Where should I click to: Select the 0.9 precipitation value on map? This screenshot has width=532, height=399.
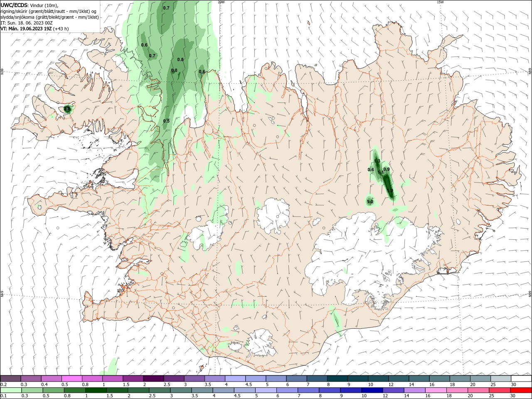click(387, 169)
